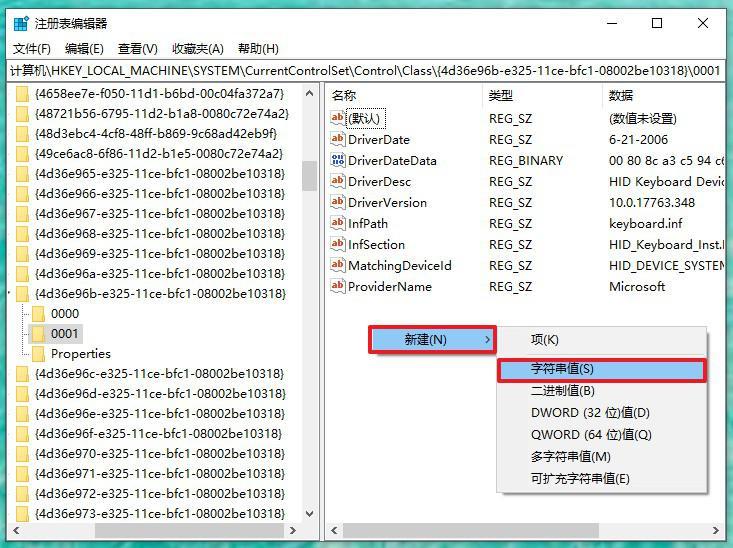Image resolution: width=733 pixels, height=548 pixels.
Task: Click the ProviderName value icon
Action: [338, 287]
